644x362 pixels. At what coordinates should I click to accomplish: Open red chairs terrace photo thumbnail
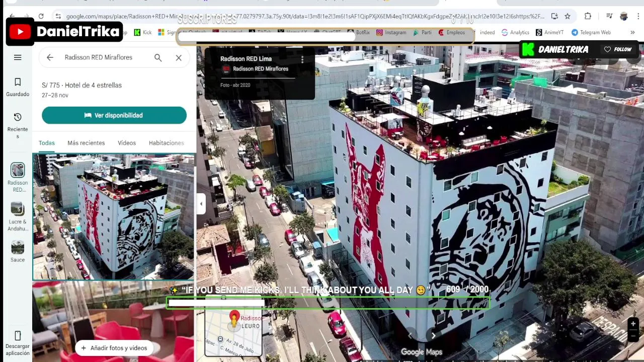(x=113, y=322)
